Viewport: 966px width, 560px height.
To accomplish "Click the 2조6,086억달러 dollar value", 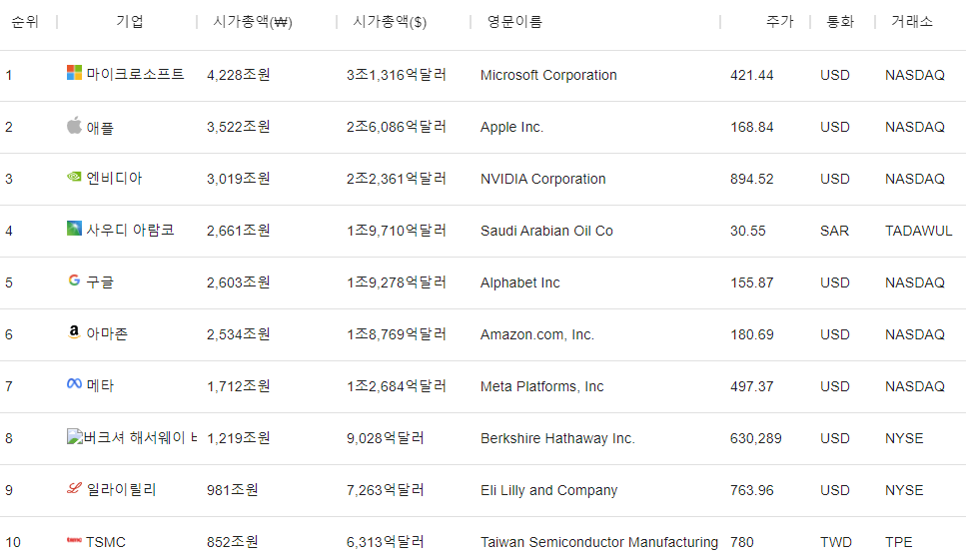I will point(397,127).
